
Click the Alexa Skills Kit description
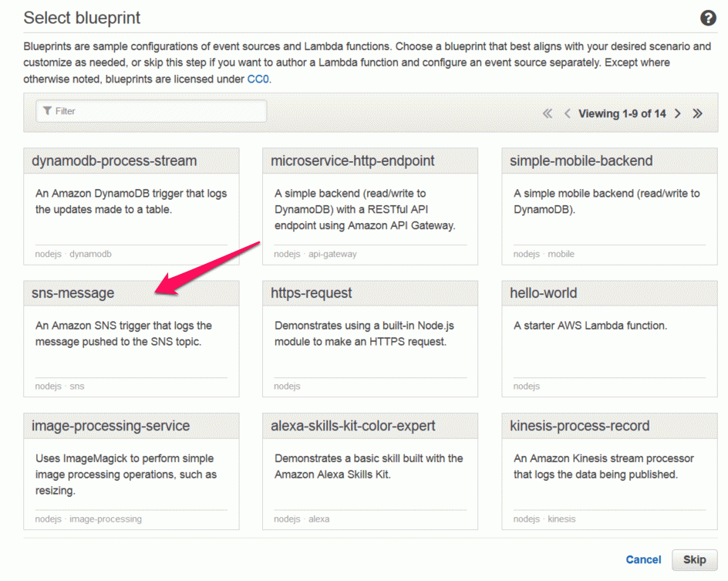pos(369,466)
